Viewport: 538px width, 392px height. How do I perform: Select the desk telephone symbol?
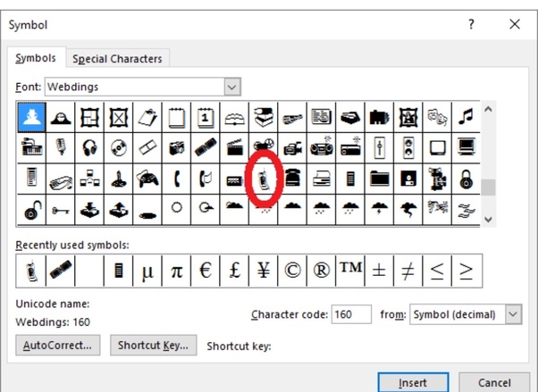coord(292,179)
